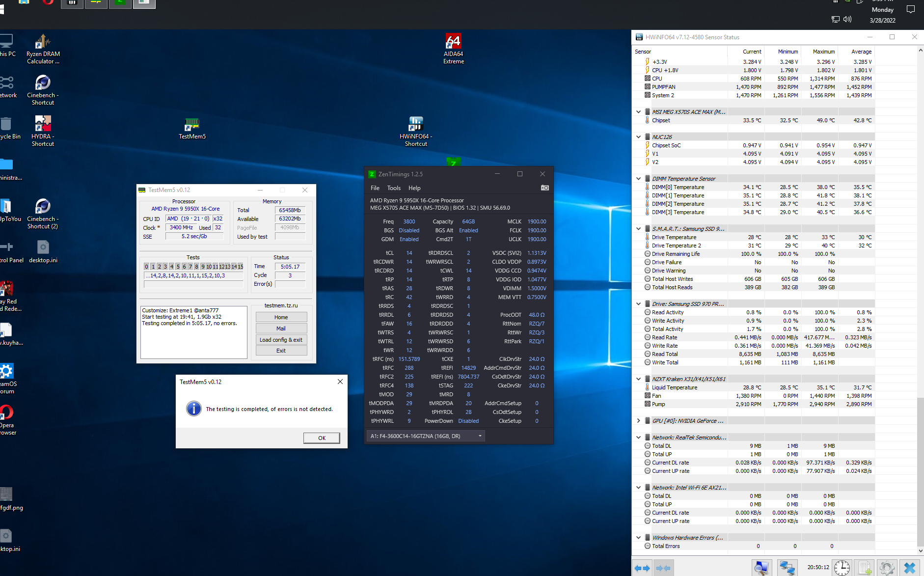Click the Load config & exit button
The width and height of the screenshot is (924, 576).
point(281,340)
